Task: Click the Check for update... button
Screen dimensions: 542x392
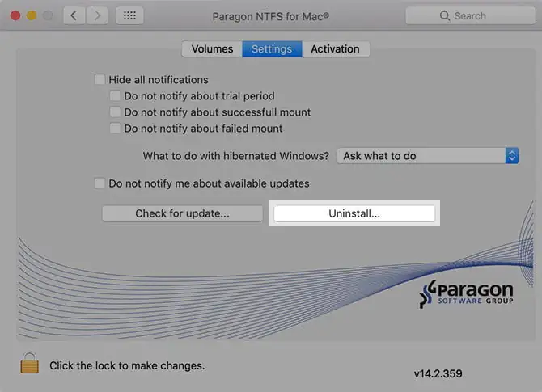Action: pyautogui.click(x=182, y=213)
